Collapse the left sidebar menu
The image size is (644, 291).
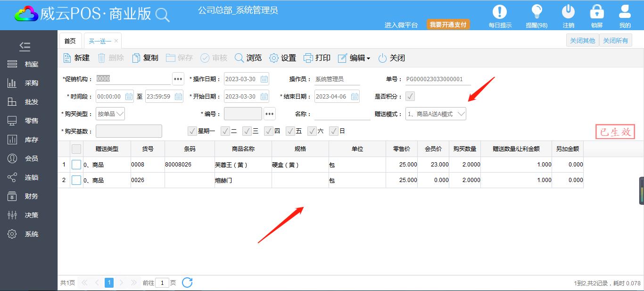point(25,46)
